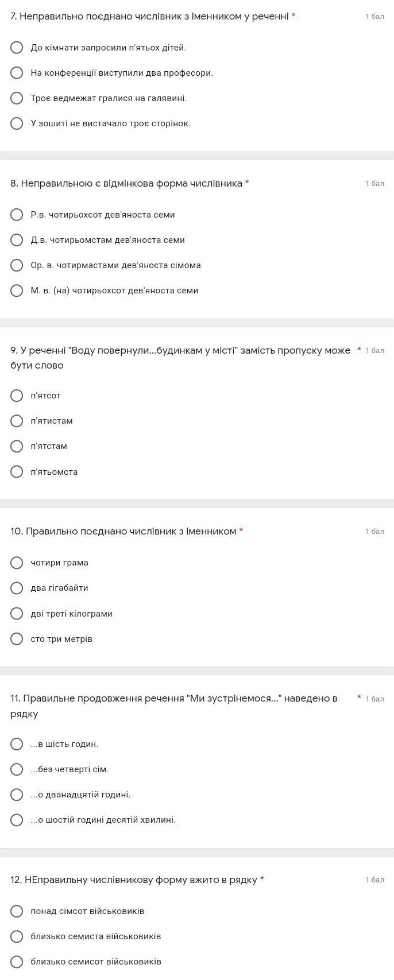Pick the 'дві треті кілограми' option

(17, 614)
